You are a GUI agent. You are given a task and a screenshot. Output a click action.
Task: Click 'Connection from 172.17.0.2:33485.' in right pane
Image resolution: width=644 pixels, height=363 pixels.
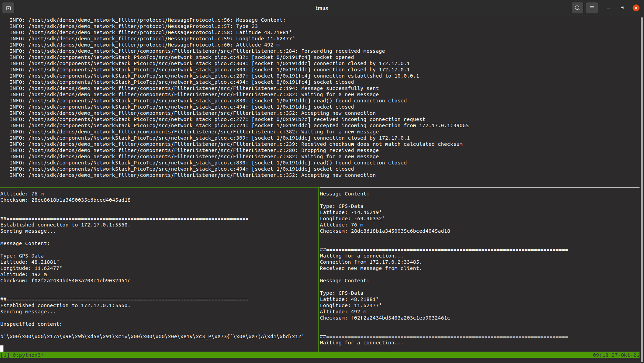tap(371, 262)
